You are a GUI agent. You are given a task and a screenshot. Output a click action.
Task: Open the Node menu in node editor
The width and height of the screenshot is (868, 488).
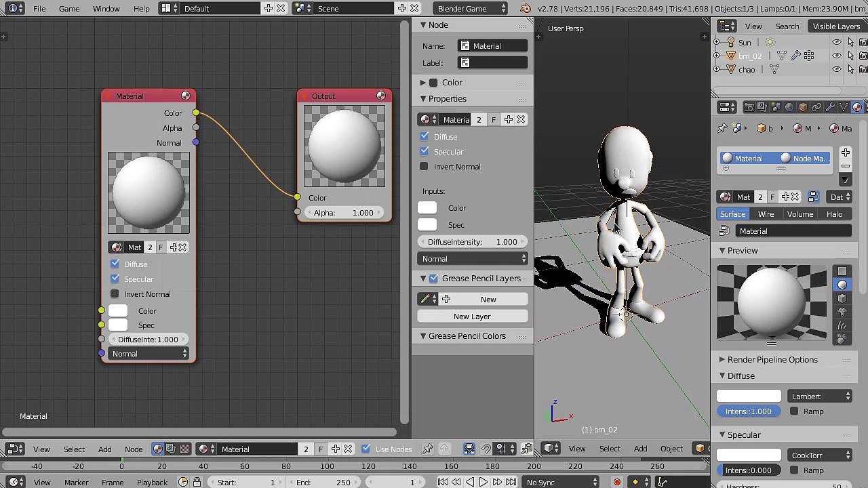134,449
